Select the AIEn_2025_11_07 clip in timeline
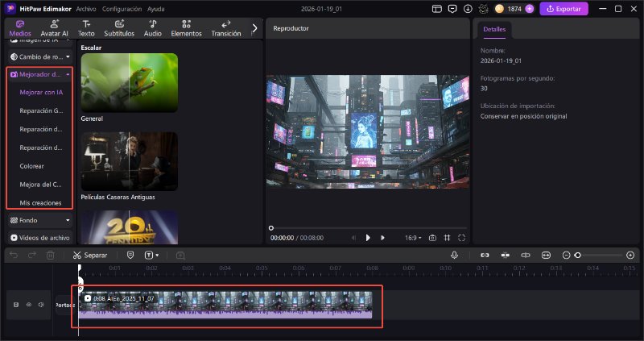This screenshot has width=644, height=341. [225, 305]
